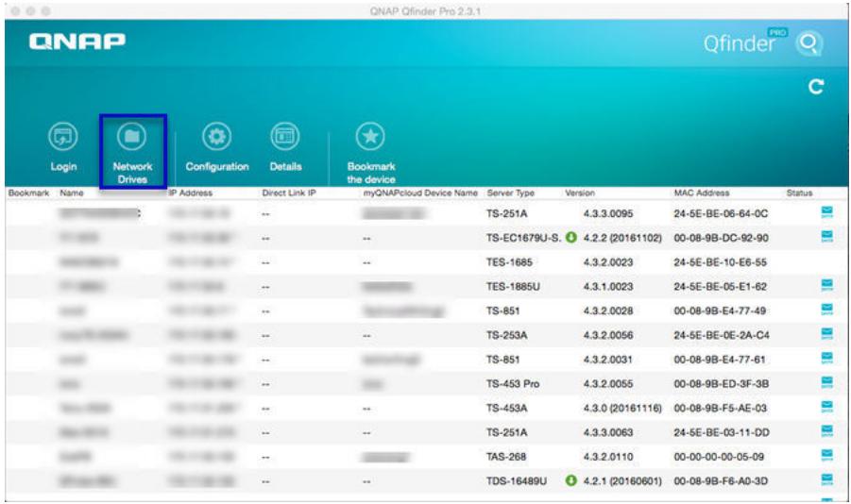The image size is (851, 504).
Task: Sort by Name column header
Action: click(x=72, y=193)
